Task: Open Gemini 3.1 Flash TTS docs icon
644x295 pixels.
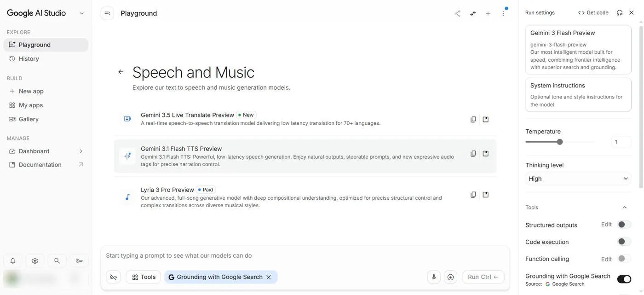Action: point(486,154)
